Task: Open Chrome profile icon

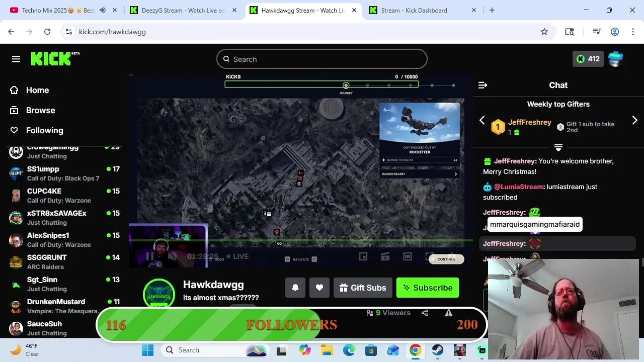Action: pos(615,32)
